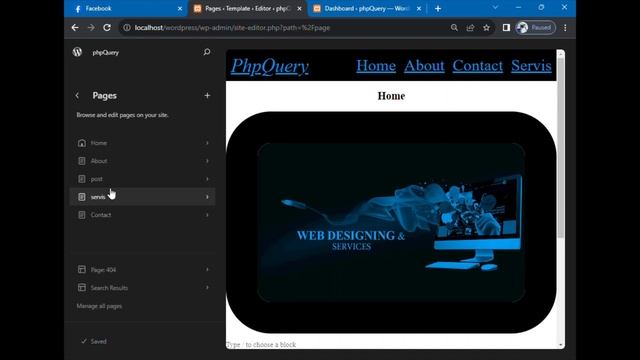Viewport: 640px width, 360px height.
Task: Open the tab search dropdown arrow
Action: tap(495, 7)
